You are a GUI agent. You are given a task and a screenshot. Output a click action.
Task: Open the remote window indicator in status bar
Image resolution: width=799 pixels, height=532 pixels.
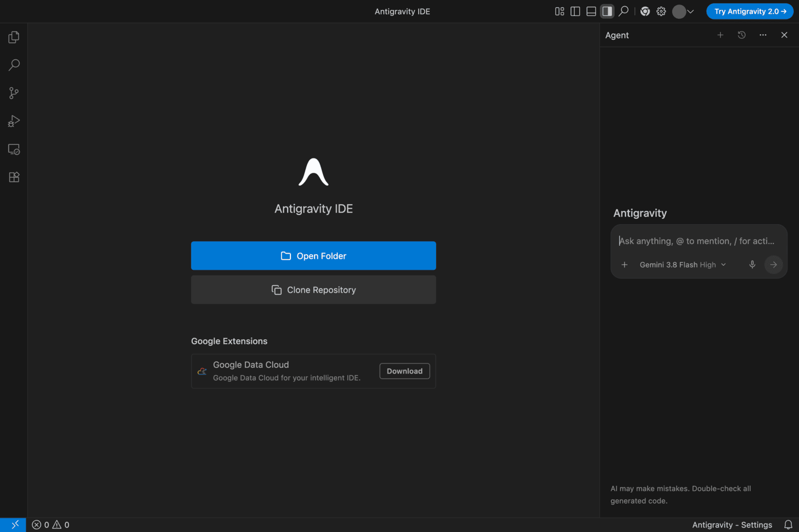point(13,525)
